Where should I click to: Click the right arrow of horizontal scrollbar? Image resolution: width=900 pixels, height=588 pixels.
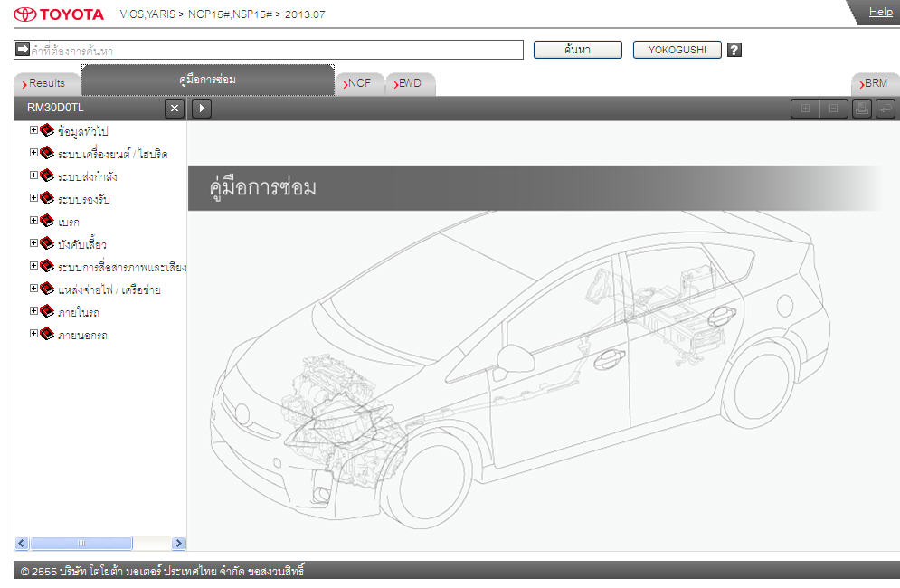178,544
